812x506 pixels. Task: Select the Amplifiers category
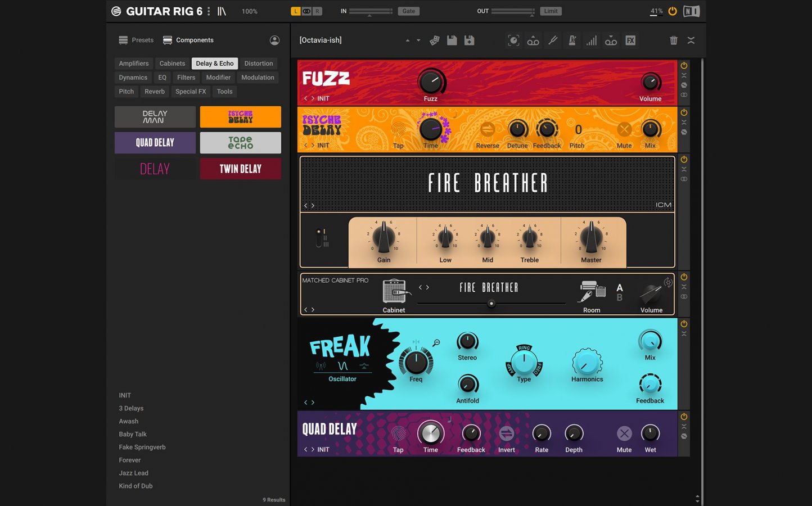133,63
